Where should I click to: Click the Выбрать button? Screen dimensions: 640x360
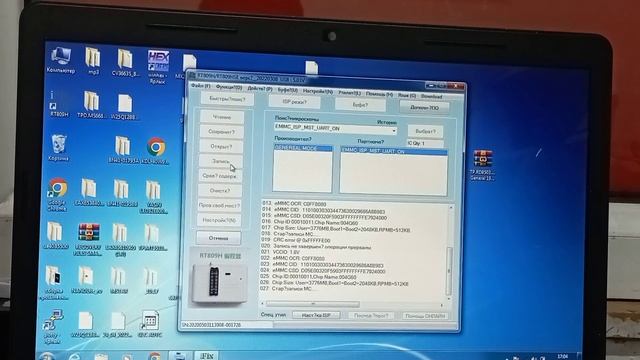[x=425, y=131]
